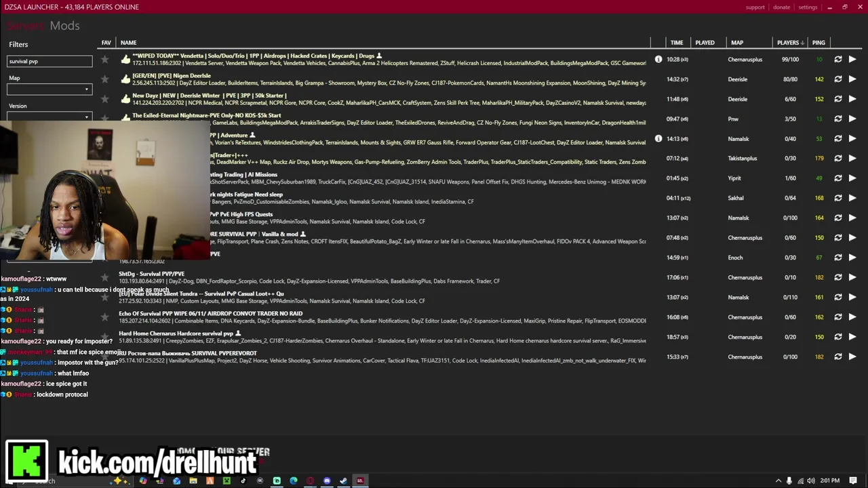Open DZSA Launcher icon in taskbar
Image resolution: width=868 pixels, height=488 pixels.
[360, 481]
